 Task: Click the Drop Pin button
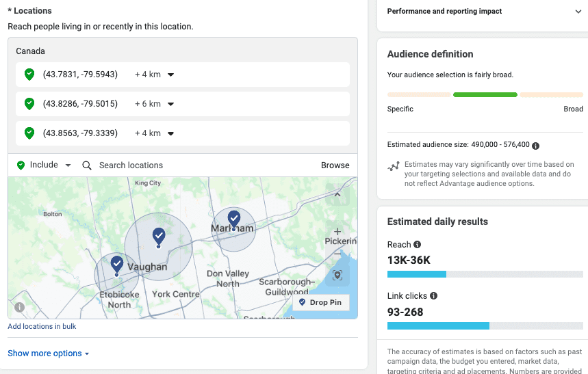pyautogui.click(x=320, y=302)
